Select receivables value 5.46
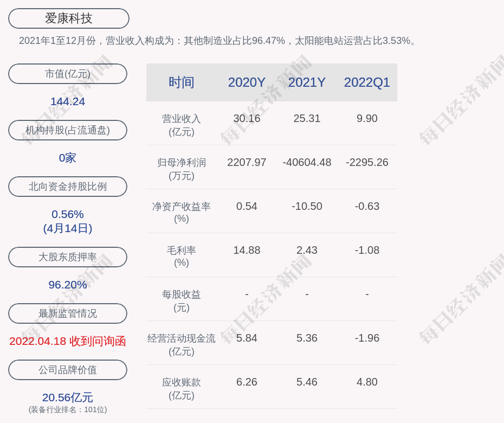The width and height of the screenshot is (504, 423). [x=307, y=382]
